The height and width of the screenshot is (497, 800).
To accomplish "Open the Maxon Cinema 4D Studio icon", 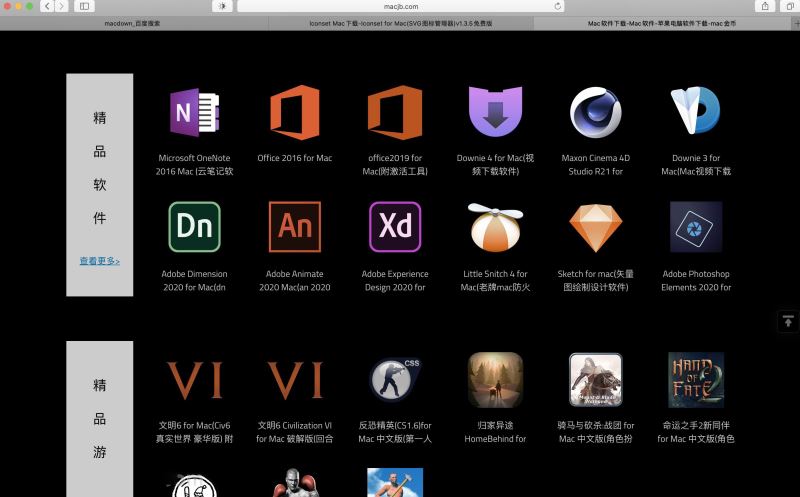I will (595, 112).
